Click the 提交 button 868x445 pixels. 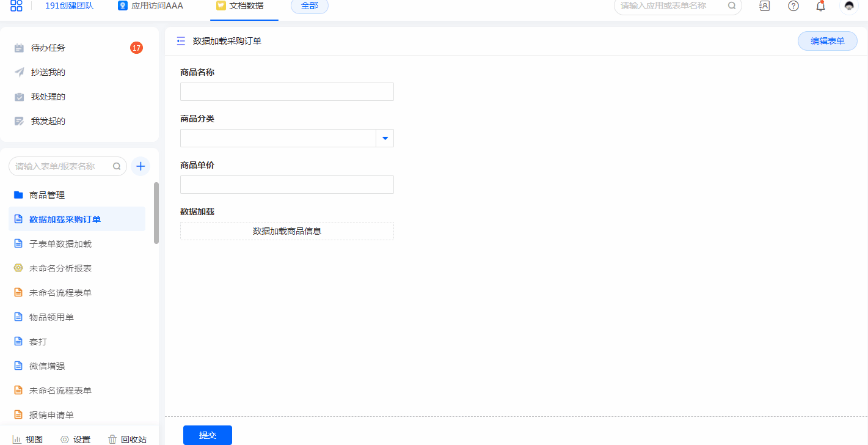click(208, 435)
